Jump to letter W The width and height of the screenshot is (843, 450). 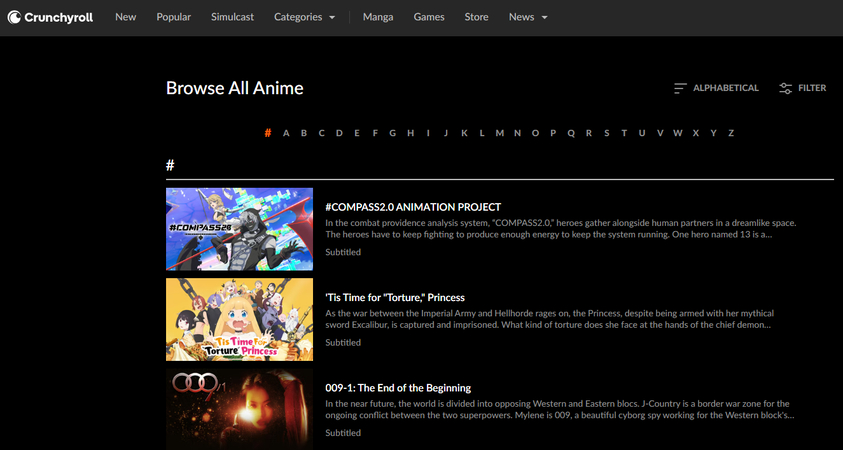tap(677, 133)
